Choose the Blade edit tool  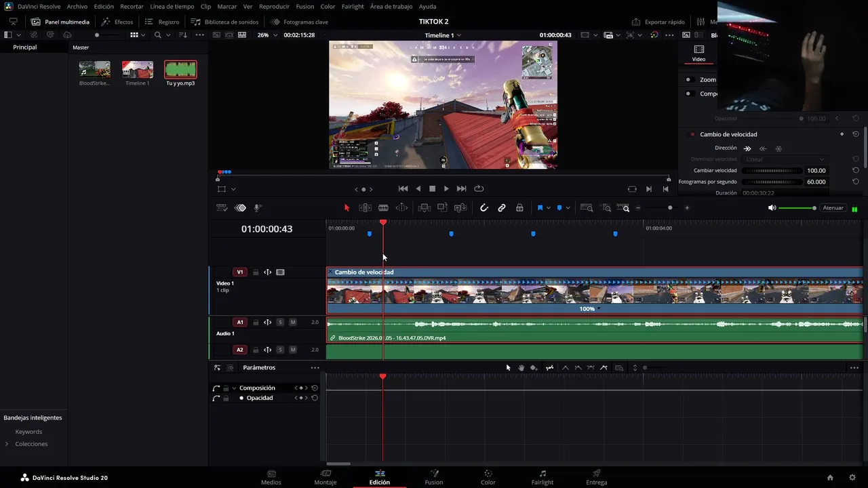(383, 208)
